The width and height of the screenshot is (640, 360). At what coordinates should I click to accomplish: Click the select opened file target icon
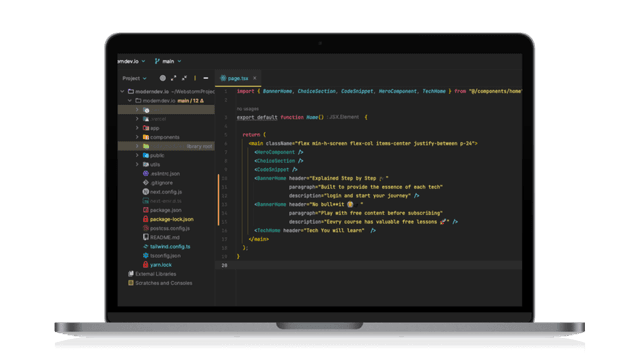162,78
